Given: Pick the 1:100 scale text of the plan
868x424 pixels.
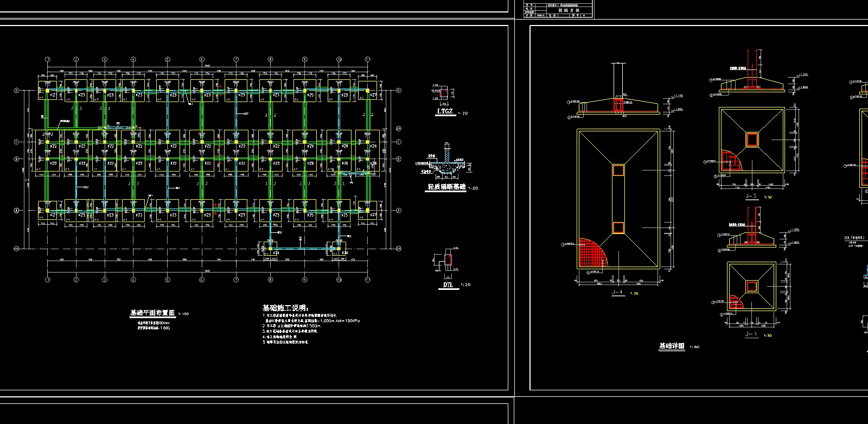Looking at the screenshot, I should click(x=184, y=314).
